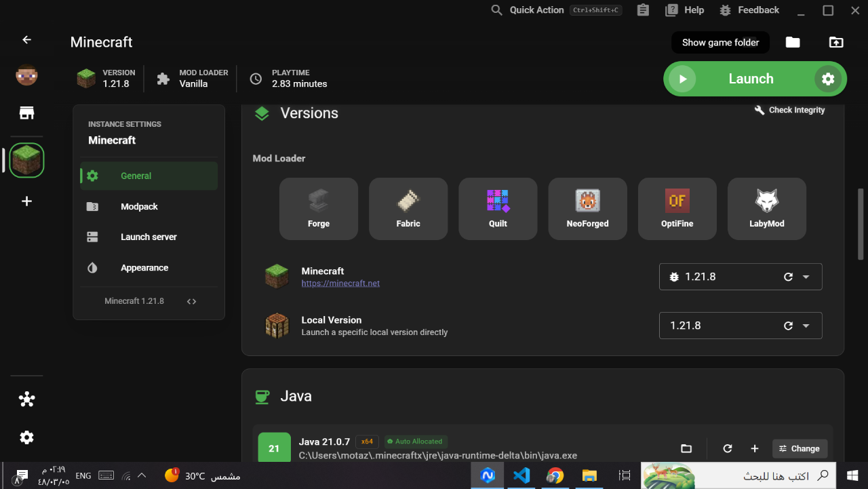Click the Windows taskbar search field
The width and height of the screenshot is (868, 489).
click(738, 475)
